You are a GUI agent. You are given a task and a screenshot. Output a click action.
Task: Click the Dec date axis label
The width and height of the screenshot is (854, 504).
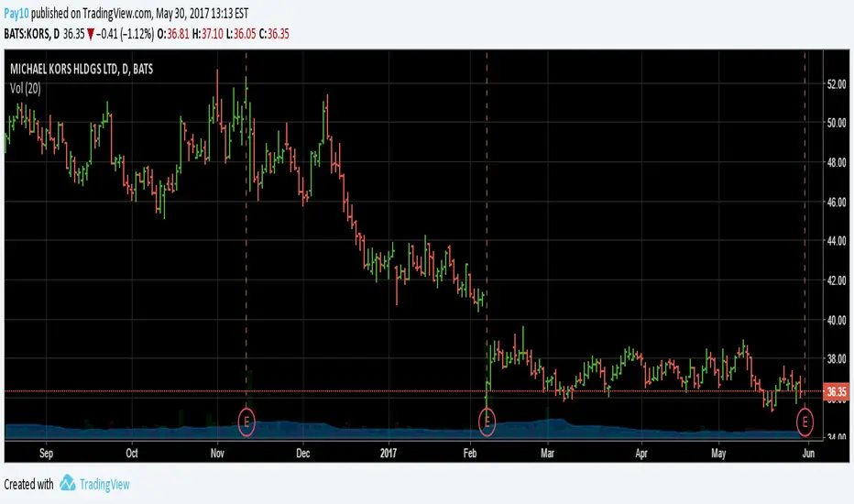click(x=302, y=454)
